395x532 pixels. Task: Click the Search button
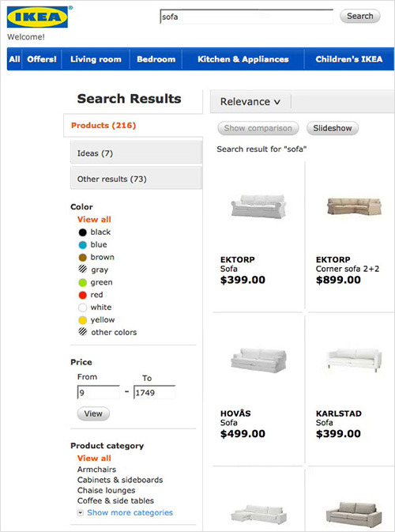(x=359, y=16)
